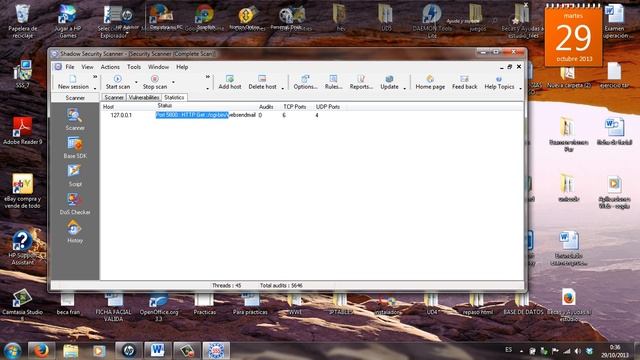The image size is (640, 360).
Task: Open the Help menu
Action: [182, 67]
